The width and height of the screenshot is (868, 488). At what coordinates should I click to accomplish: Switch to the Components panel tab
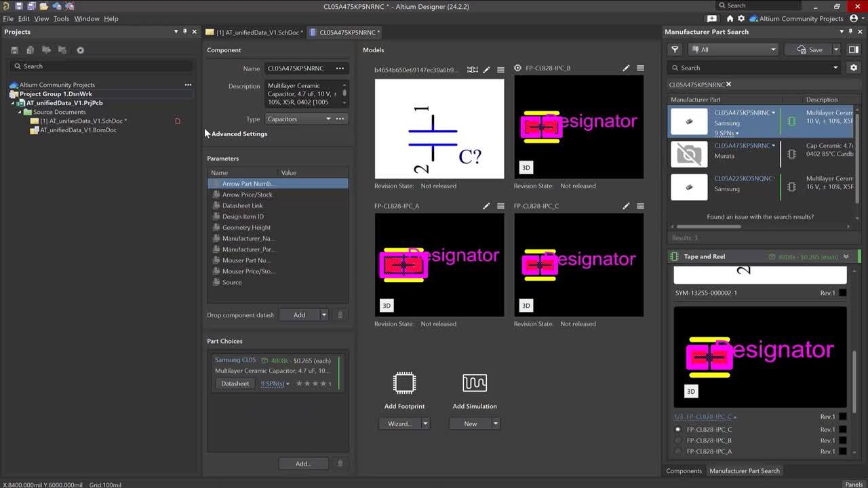click(684, 471)
